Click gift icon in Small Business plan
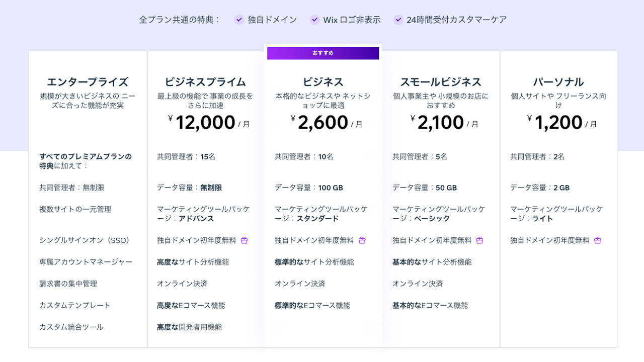Image resolution: width=644 pixels, height=362 pixels. (479, 240)
